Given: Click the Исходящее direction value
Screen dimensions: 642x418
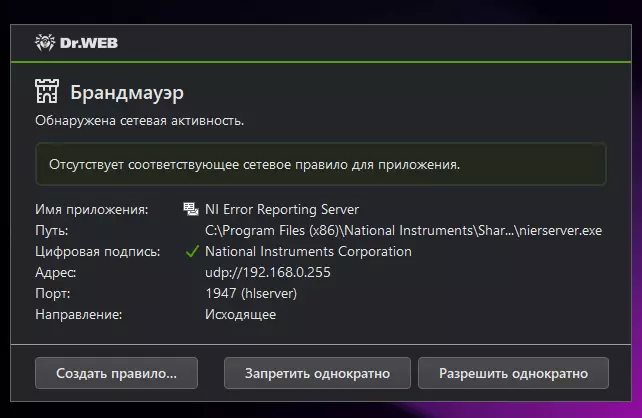Looking at the screenshot, I should coord(240,314).
